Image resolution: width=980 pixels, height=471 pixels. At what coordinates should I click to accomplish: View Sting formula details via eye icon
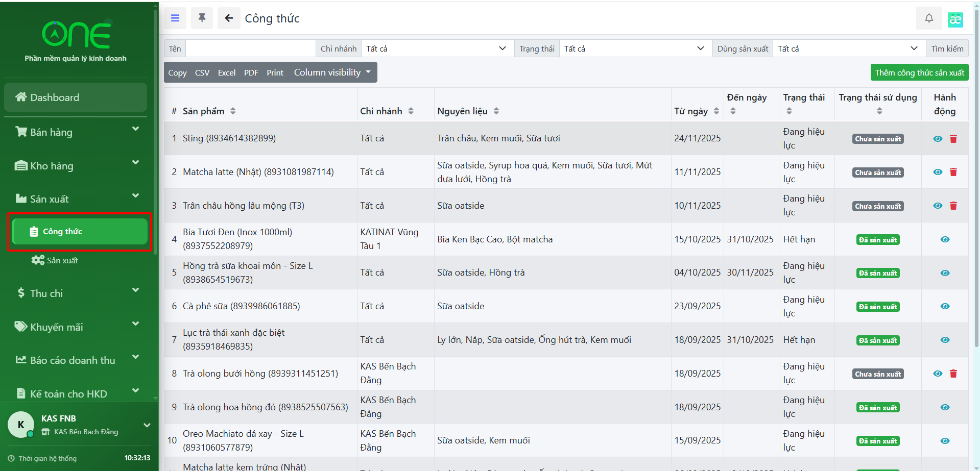938,139
